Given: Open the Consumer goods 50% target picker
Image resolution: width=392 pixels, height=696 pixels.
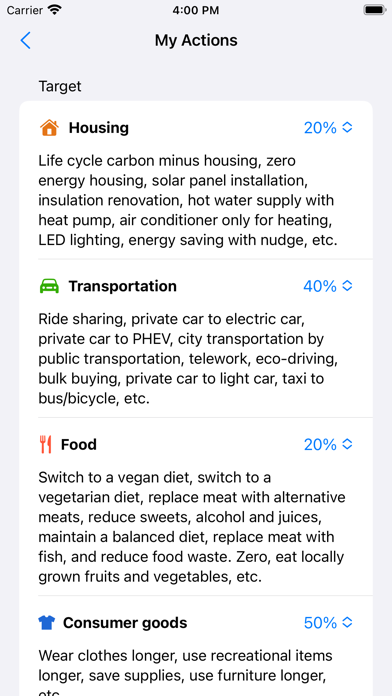Looking at the screenshot, I should point(328,623).
